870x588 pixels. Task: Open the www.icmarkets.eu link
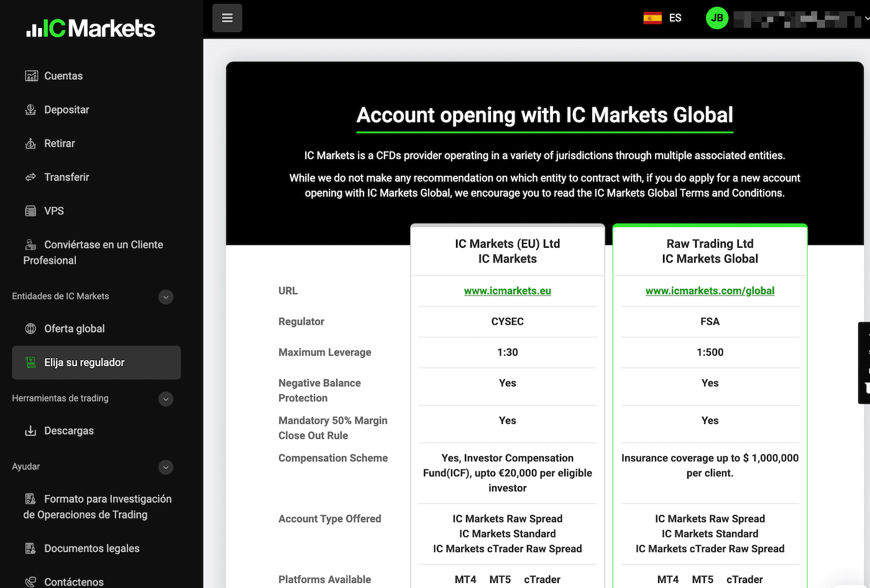508,291
